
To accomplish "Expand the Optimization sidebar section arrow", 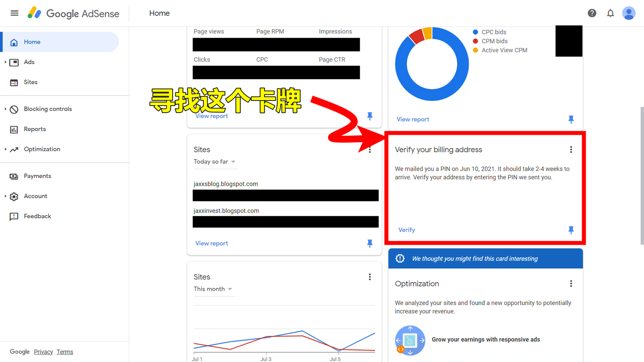I will [5, 149].
